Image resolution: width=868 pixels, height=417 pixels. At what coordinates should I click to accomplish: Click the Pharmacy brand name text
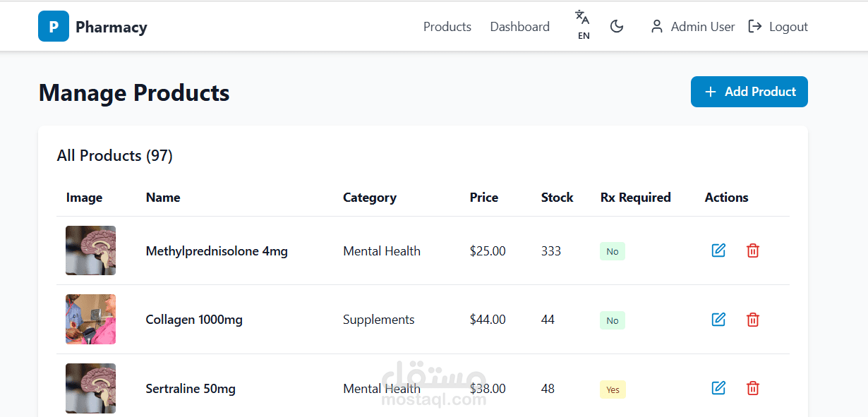pos(111,28)
